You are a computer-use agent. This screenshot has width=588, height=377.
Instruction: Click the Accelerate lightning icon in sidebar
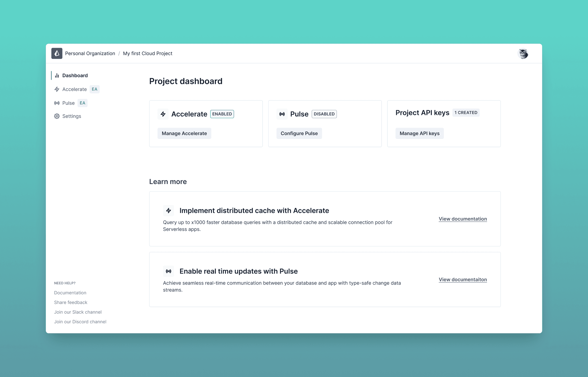pyautogui.click(x=57, y=89)
